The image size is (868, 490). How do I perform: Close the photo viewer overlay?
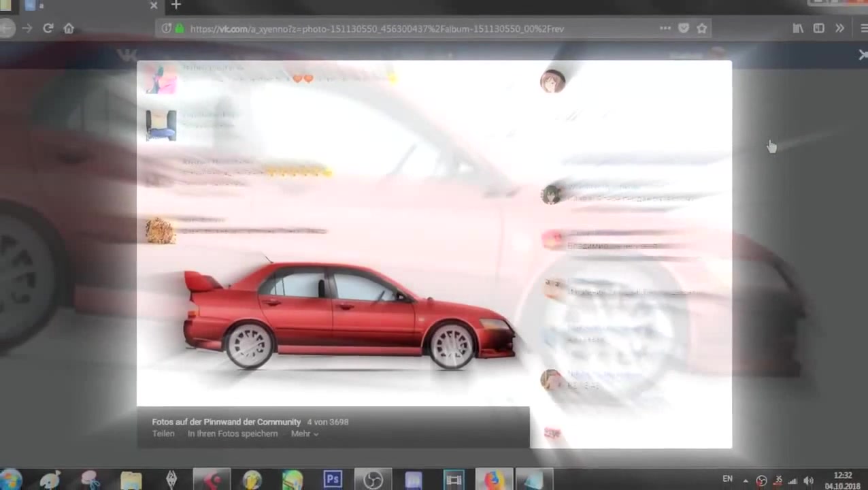[862, 55]
